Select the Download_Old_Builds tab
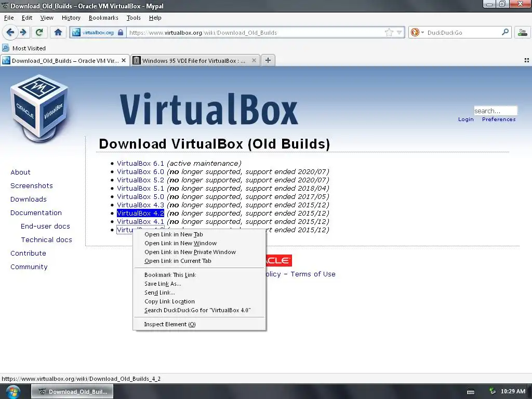Viewport: 532px width, 399px height. point(65,60)
